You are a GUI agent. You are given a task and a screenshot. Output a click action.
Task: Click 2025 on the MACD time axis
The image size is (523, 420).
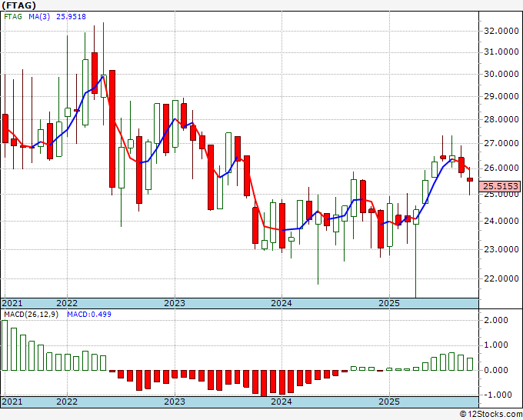(x=389, y=402)
